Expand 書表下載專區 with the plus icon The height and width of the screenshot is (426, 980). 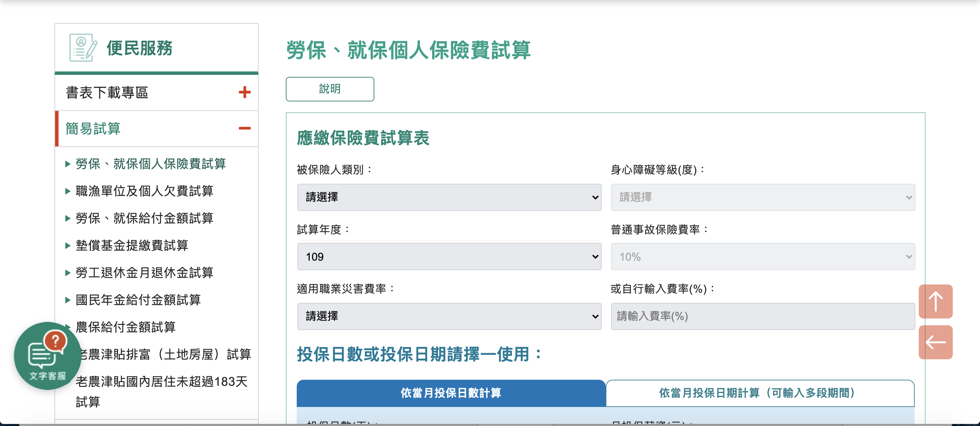tap(245, 92)
